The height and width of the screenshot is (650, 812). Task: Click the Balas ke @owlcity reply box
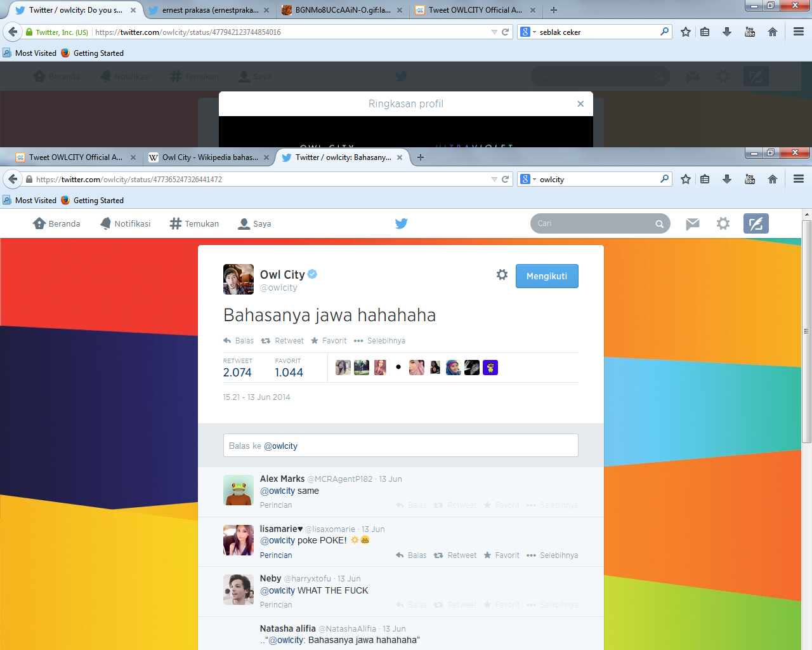(x=401, y=446)
